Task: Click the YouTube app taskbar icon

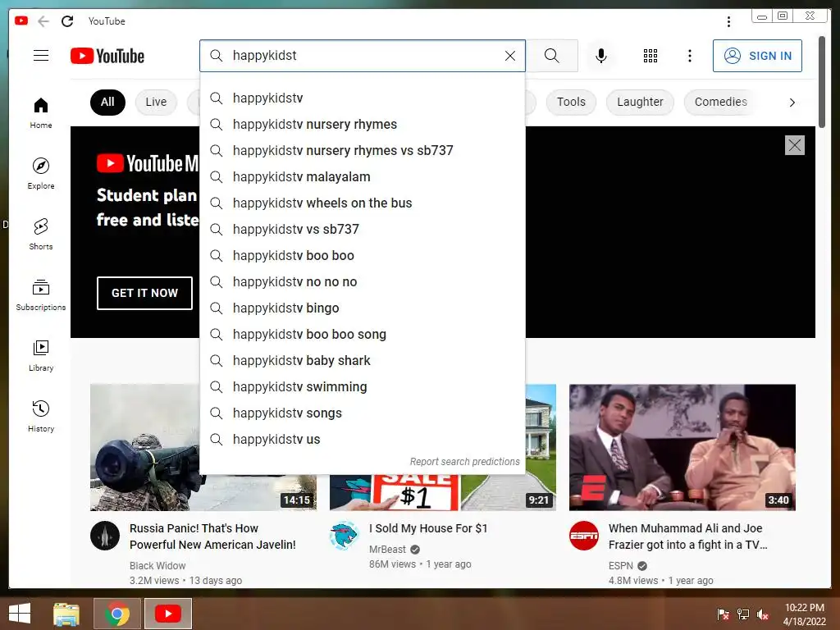Action: point(167,614)
